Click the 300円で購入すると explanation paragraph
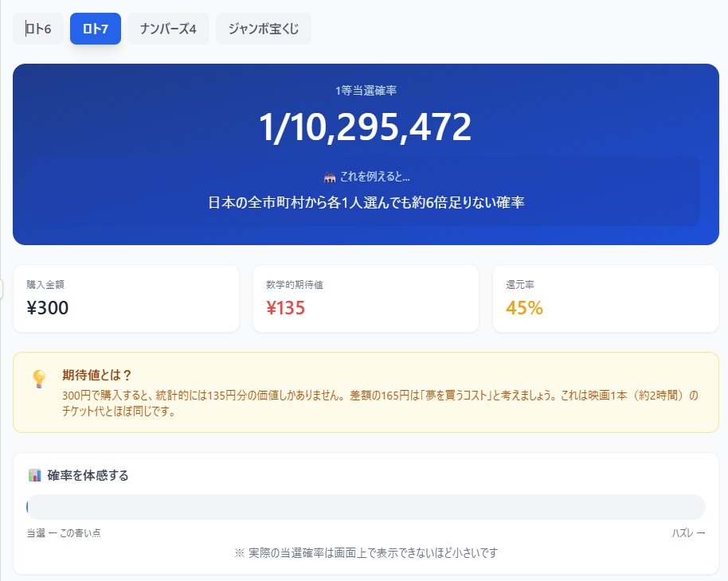The width and height of the screenshot is (728, 581). tap(380, 403)
